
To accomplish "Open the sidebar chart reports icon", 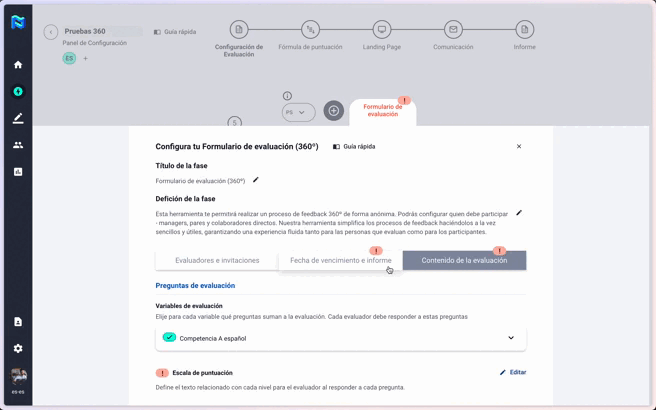I will 17,172.
